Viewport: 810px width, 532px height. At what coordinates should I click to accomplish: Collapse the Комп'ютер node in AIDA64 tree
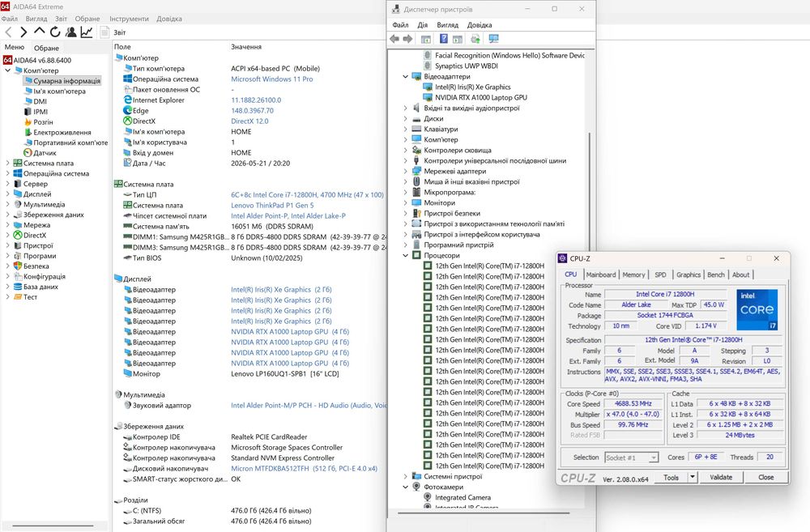[x=8, y=70]
